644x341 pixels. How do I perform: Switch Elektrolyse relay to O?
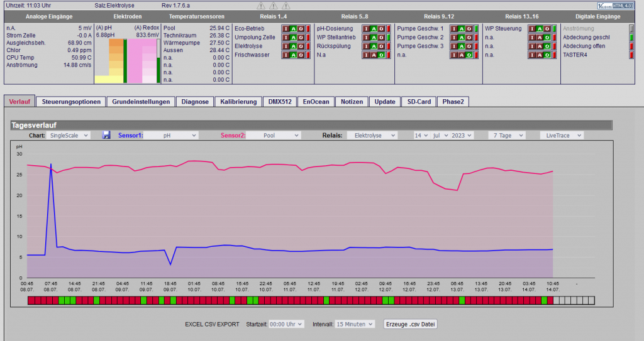point(301,46)
